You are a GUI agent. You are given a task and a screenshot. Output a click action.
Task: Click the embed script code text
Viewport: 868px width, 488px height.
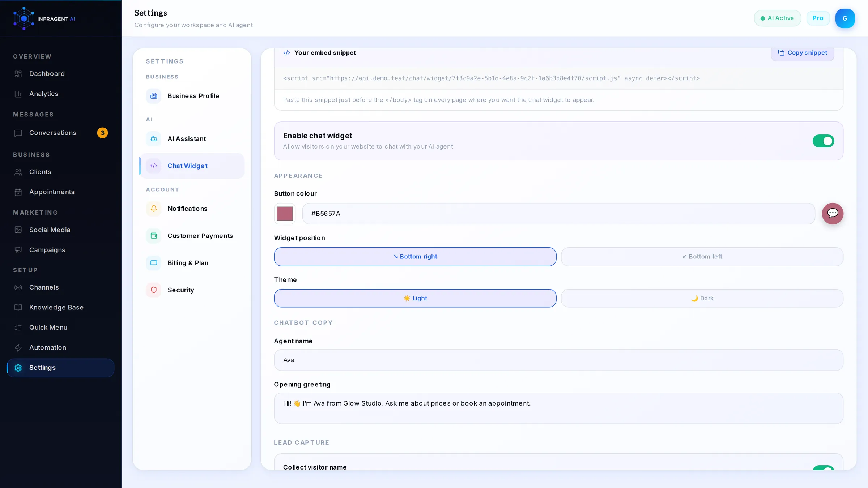click(491, 78)
